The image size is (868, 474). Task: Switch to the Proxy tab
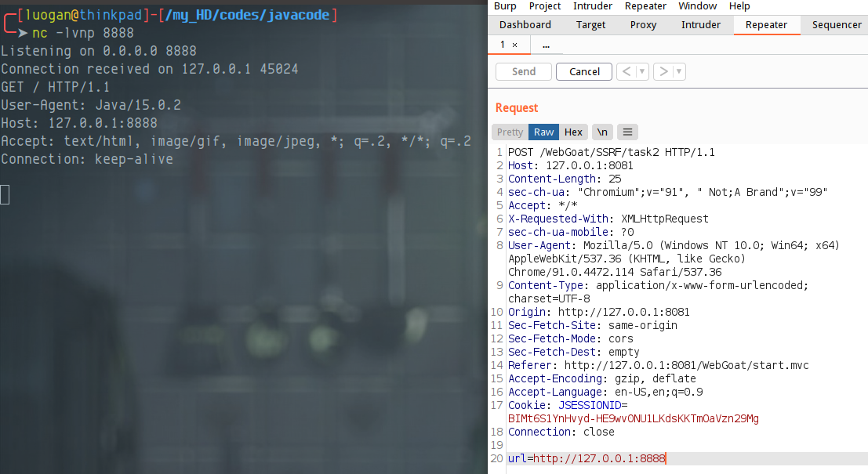(x=643, y=25)
